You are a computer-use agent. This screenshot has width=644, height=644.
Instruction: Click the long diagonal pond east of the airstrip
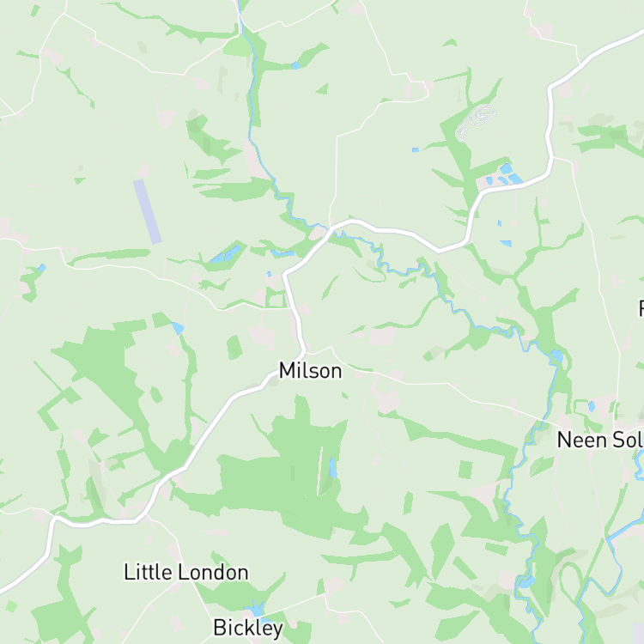coord(226,254)
